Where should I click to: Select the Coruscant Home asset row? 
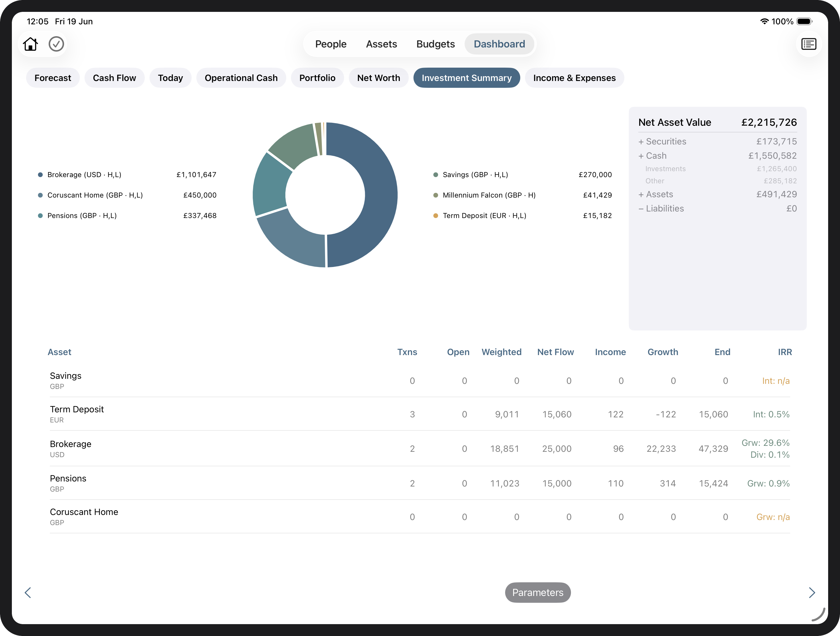[x=420, y=517]
